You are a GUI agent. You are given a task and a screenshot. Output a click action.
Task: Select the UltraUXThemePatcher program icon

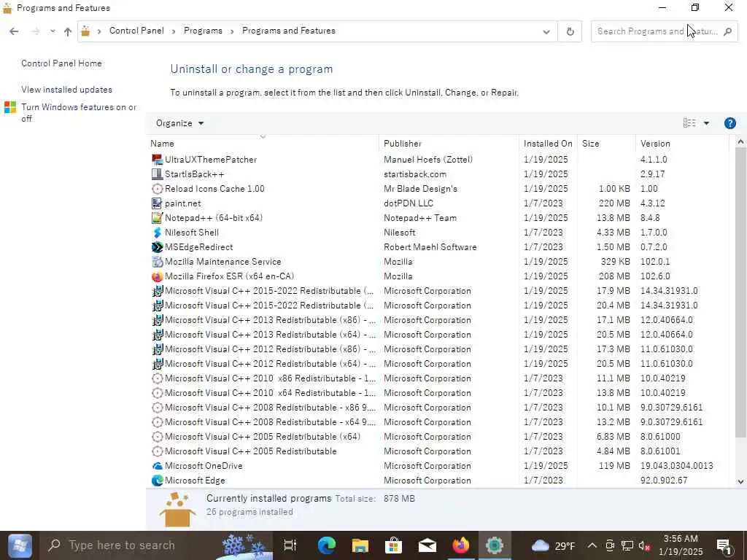pos(157,160)
